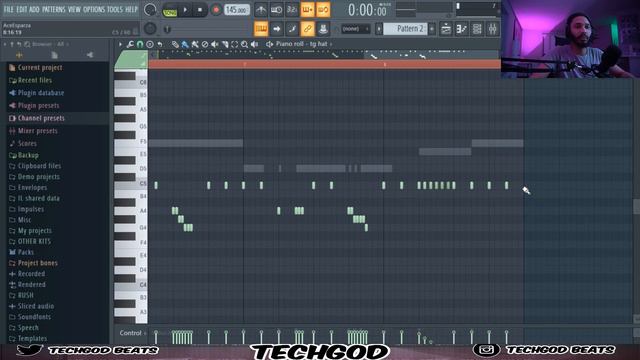Screen dimensions: 640x360
Task: Toggle Song/Pattern mode switch
Action: 169,9
